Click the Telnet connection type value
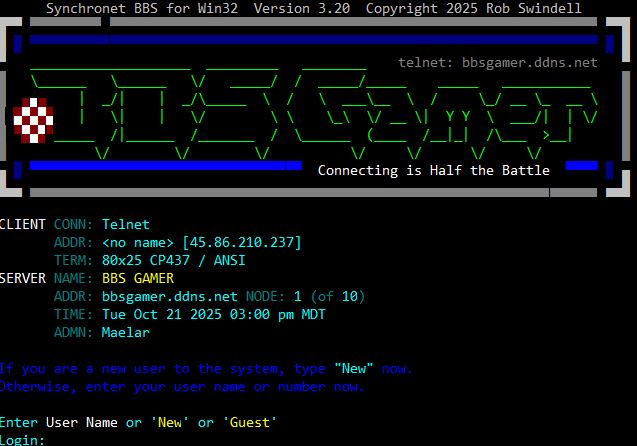Screen dimensions: 637x446 126,224
